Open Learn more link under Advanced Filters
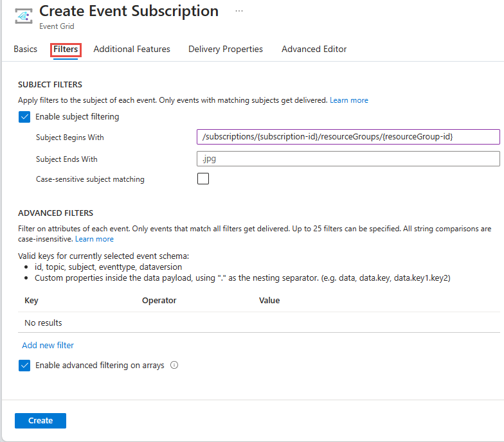The width and height of the screenshot is (504, 442). 94,239
